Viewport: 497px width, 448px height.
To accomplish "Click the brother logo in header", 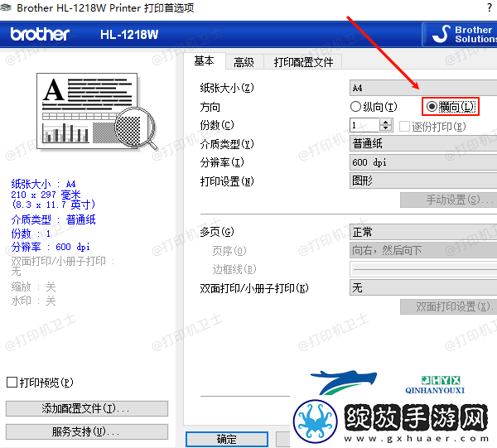I will coord(40,34).
